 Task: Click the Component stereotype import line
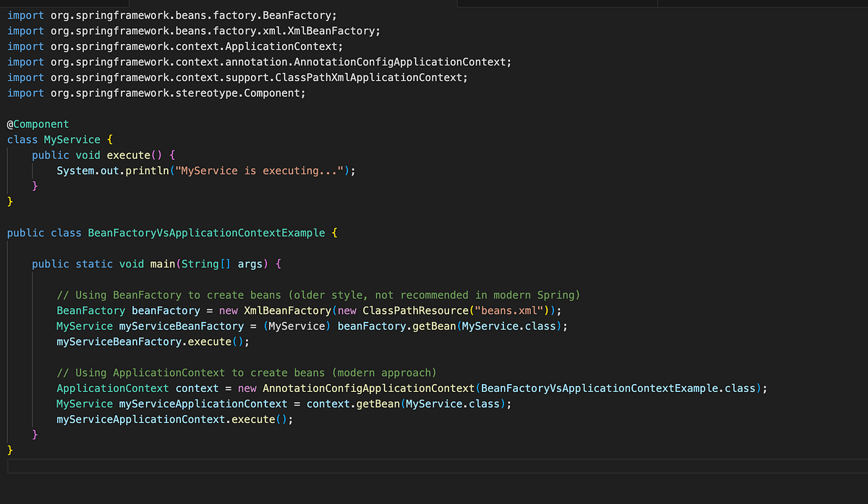(166, 93)
